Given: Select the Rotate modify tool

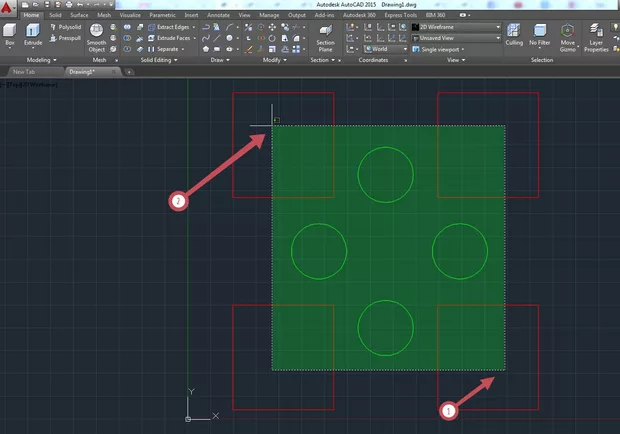Looking at the screenshot, I should point(272,38).
